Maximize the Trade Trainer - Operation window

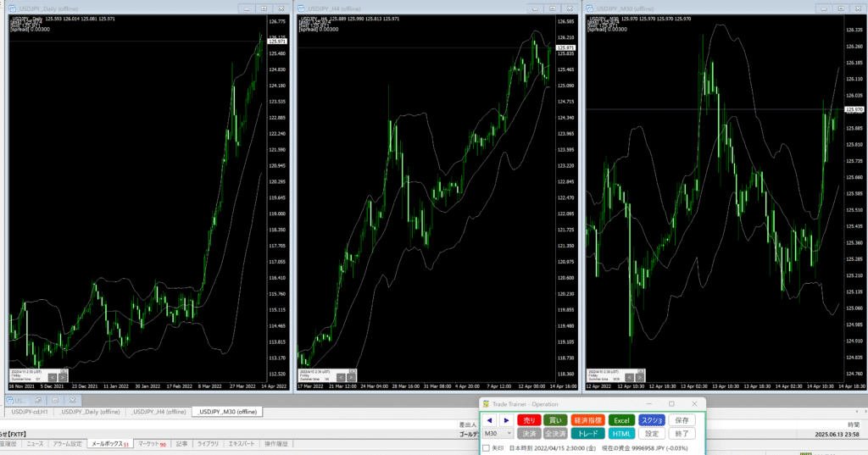click(x=671, y=404)
